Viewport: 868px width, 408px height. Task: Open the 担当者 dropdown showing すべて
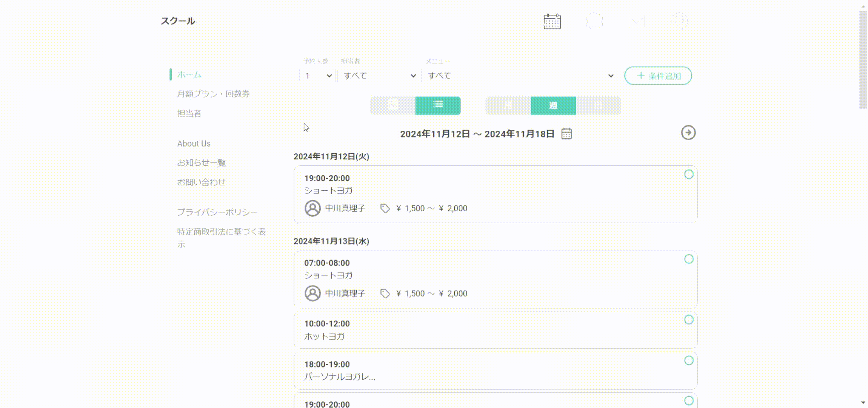[379, 76]
